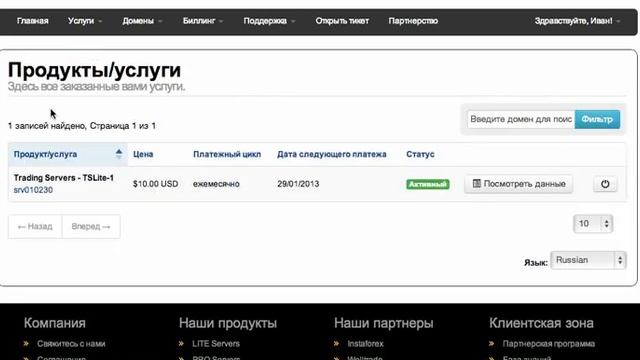Screen dimensions: 640x360
Task: Sort by the Цена column header
Action: pyautogui.click(x=143, y=154)
